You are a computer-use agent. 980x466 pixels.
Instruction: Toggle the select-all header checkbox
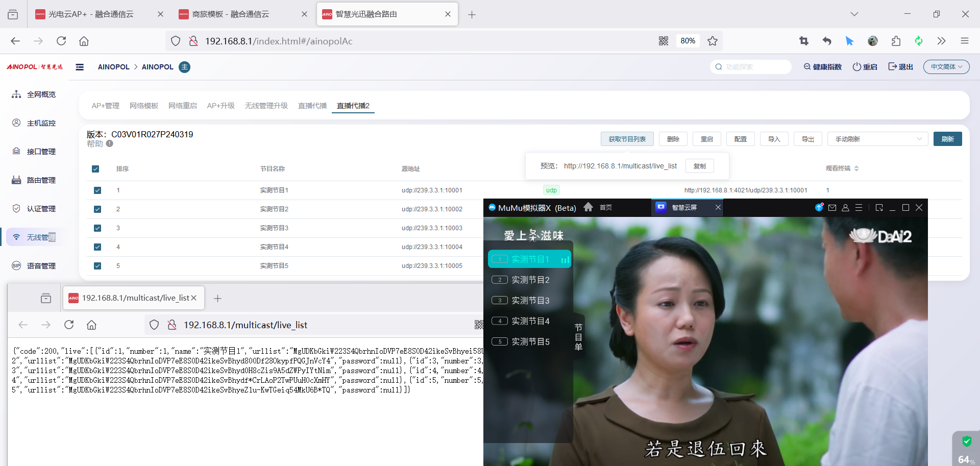pyautogui.click(x=95, y=169)
